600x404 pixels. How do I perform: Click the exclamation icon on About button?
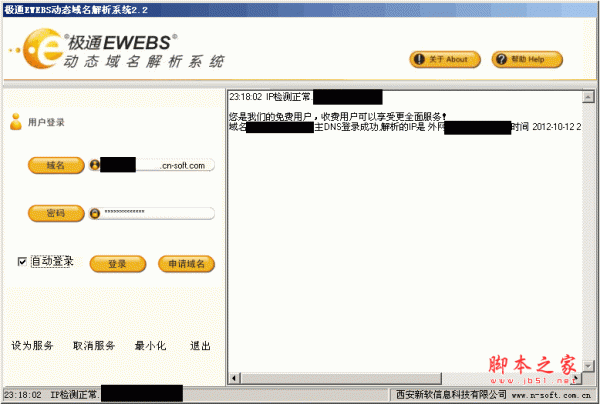coord(419,59)
